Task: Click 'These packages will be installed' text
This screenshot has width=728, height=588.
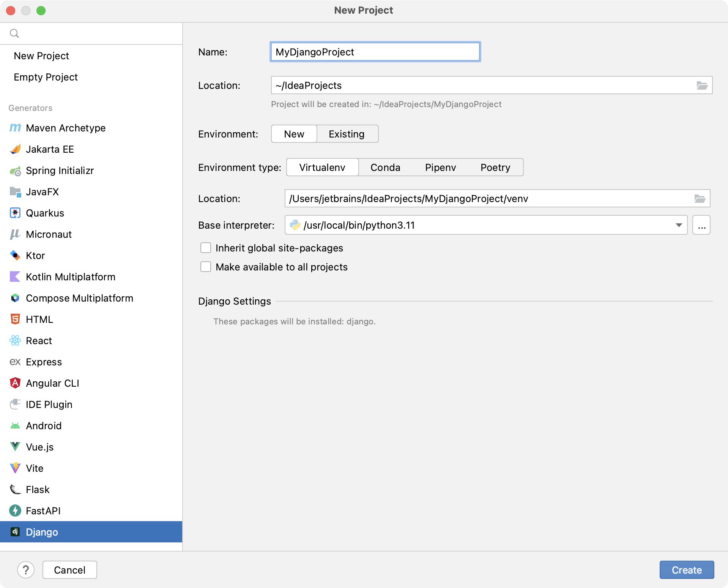Action: (295, 321)
